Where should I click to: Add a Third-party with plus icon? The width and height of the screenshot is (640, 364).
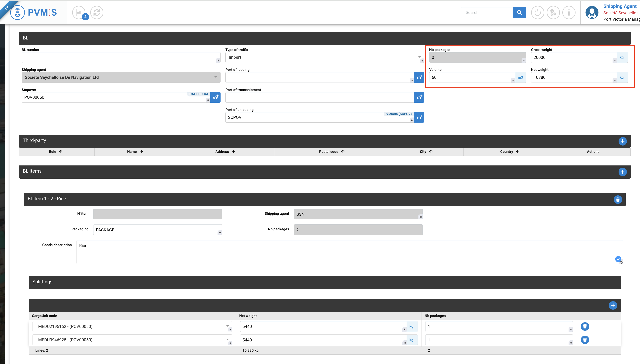(622, 141)
